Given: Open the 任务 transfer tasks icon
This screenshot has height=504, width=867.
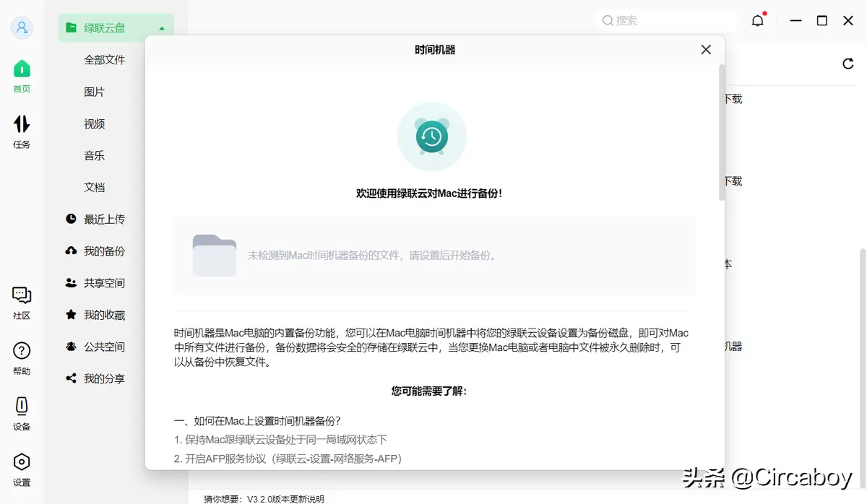Looking at the screenshot, I should click(x=22, y=124).
